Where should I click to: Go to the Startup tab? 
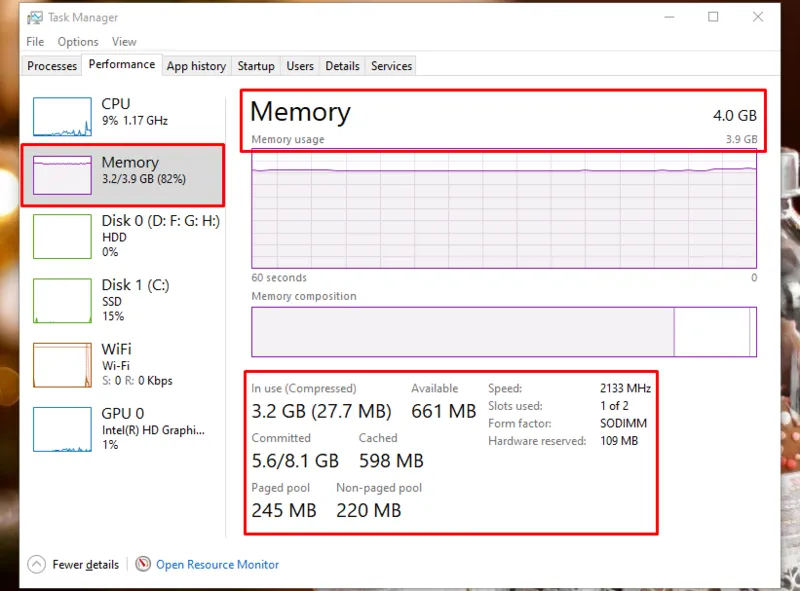click(x=256, y=66)
